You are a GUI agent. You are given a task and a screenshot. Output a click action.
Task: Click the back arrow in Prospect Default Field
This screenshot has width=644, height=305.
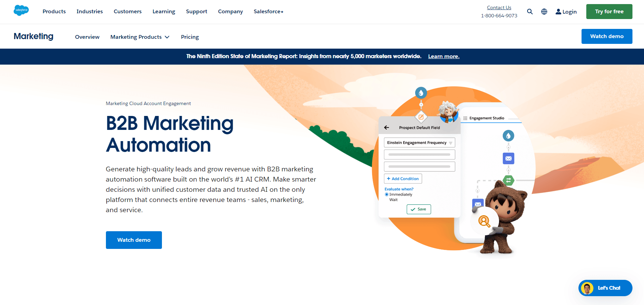[386, 128]
